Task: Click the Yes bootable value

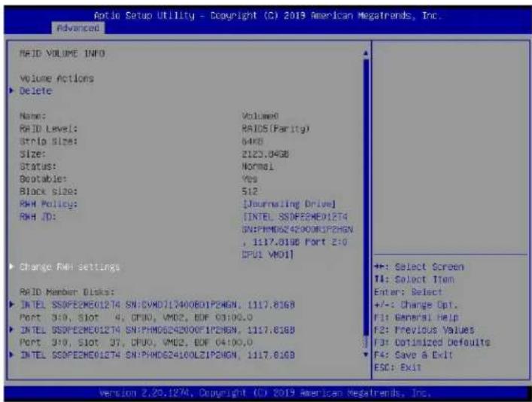Action: 250,179
